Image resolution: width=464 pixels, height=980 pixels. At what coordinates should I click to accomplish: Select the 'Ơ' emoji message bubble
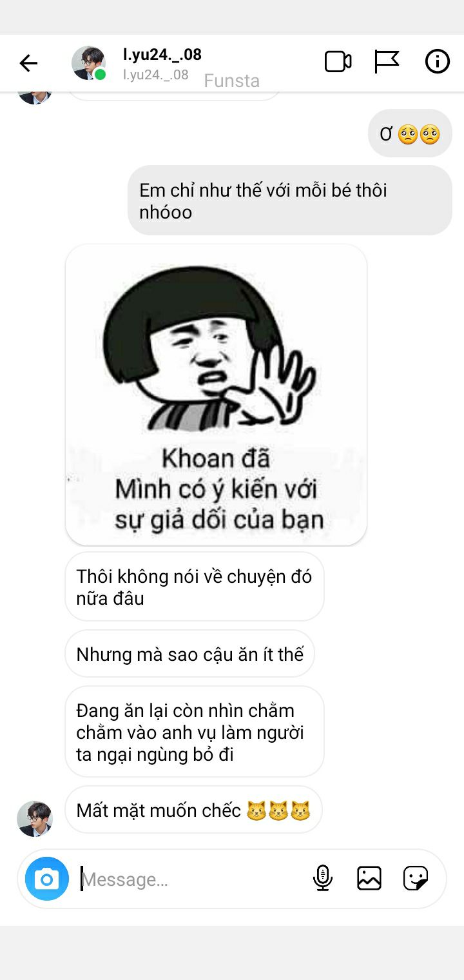point(410,133)
